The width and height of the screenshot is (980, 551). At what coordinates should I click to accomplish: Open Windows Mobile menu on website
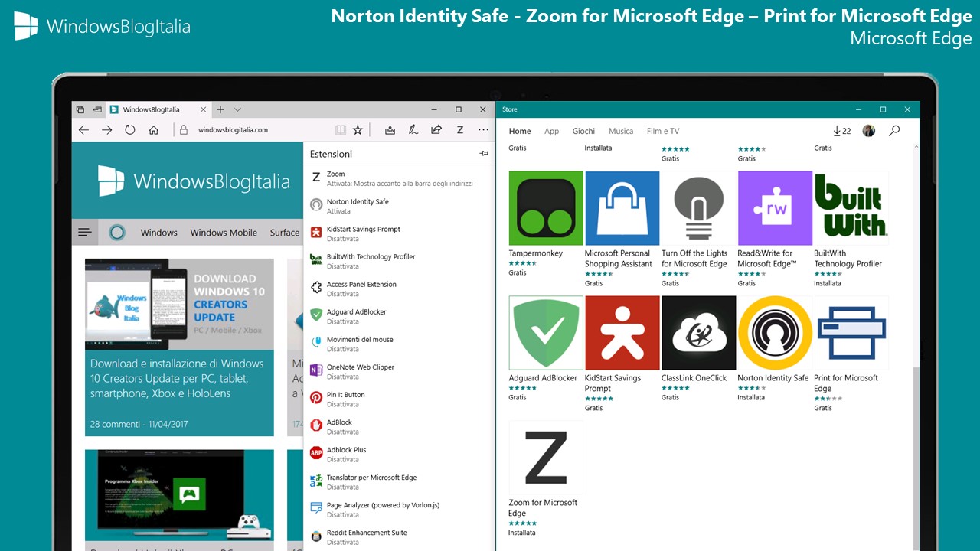point(224,233)
